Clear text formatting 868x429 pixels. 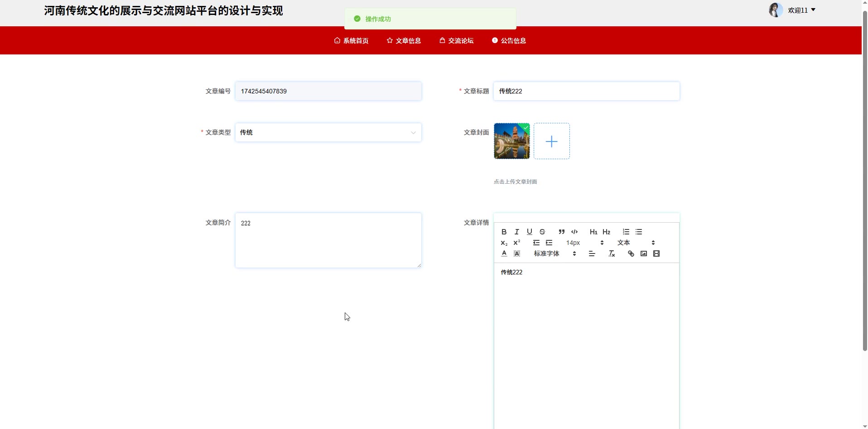pos(612,253)
